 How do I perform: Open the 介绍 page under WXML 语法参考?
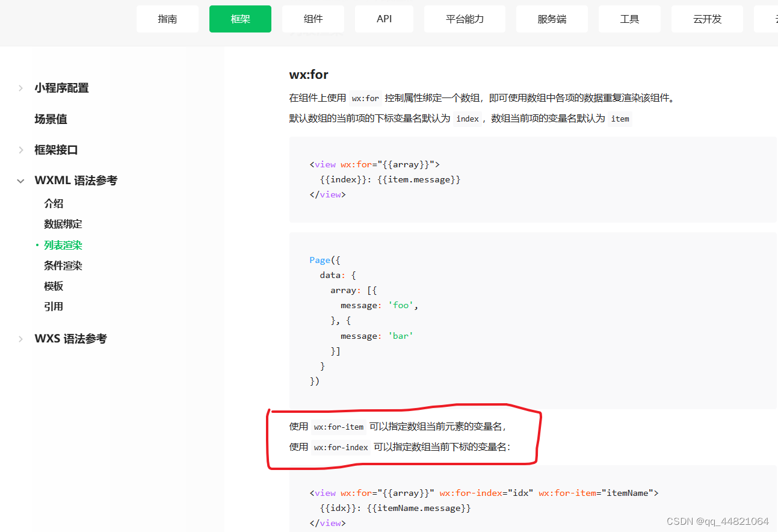coord(54,203)
